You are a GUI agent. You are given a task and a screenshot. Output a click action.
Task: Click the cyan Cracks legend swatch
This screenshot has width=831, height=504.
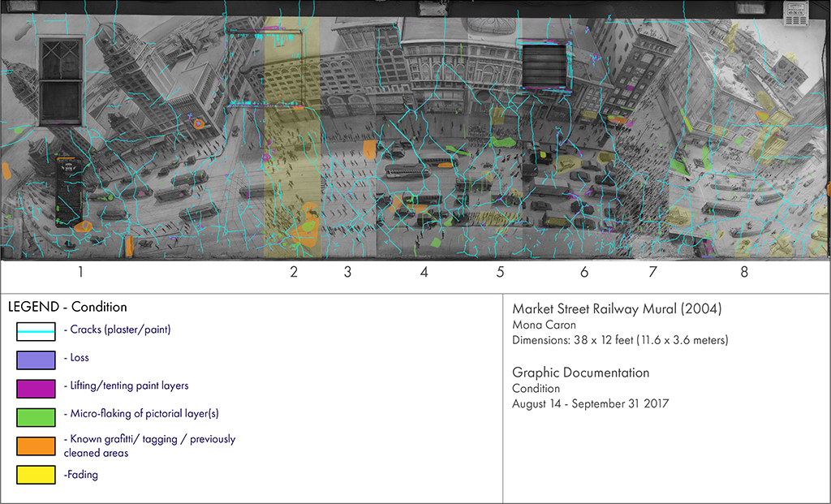(37, 331)
